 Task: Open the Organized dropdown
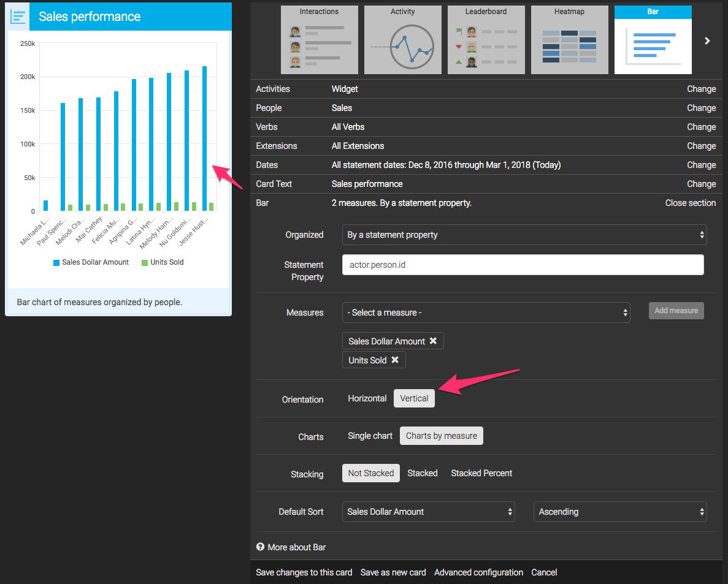point(524,235)
